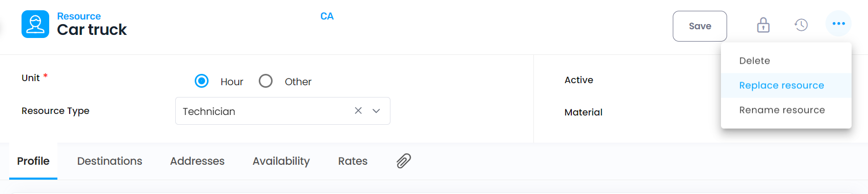
Task: Open the paperclip attachments tab
Action: 404,161
